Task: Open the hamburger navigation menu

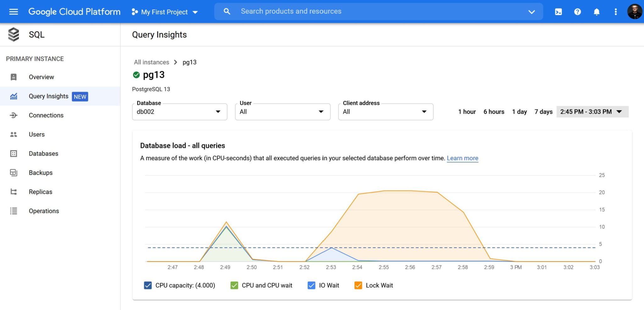Action: pos(14,12)
